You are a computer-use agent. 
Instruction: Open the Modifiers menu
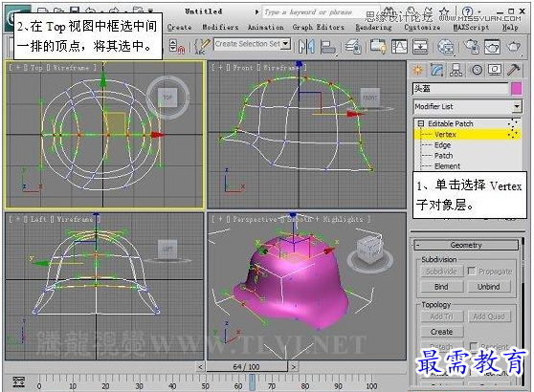(x=220, y=27)
